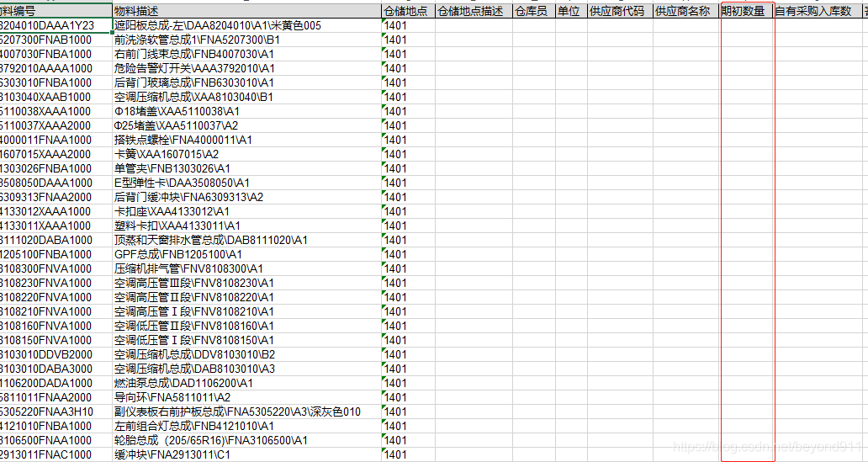
Task: Select the 塑料卡扣 description cell
Action: point(247,226)
